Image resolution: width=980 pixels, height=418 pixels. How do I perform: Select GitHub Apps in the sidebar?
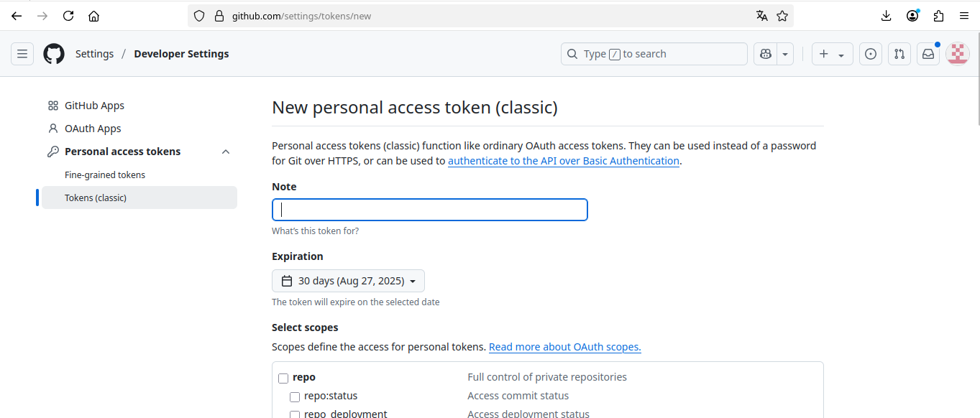pyautogui.click(x=94, y=106)
